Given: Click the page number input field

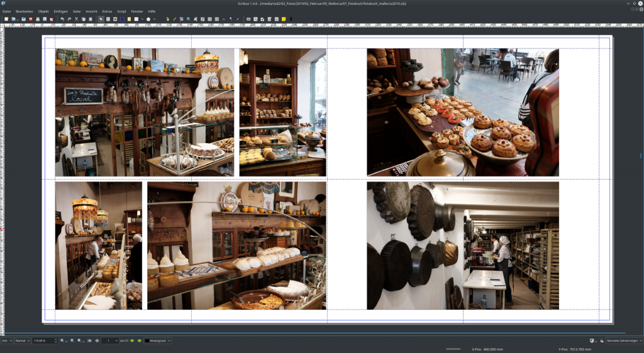Looking at the screenshot, I should (108, 340).
